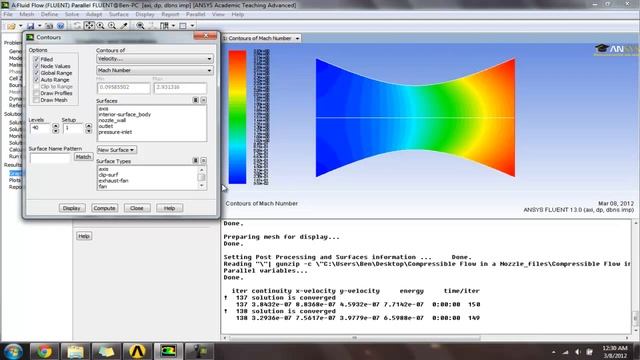Open File Explorer from the taskbar
The height and width of the screenshot is (360, 640).
75,351
